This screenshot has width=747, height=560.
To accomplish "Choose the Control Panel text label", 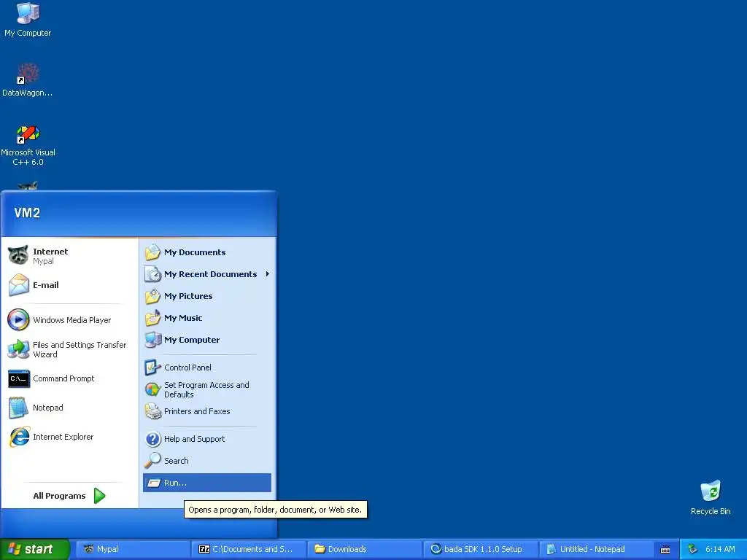I will 187,367.
